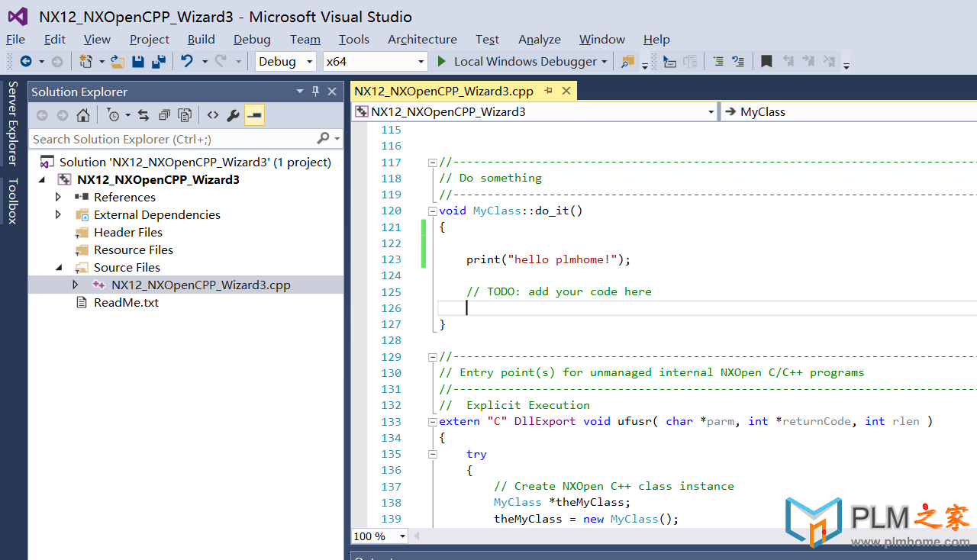Viewport: 977px width, 560px height.
Task: Select the Header Files folder
Action: pyautogui.click(x=128, y=232)
